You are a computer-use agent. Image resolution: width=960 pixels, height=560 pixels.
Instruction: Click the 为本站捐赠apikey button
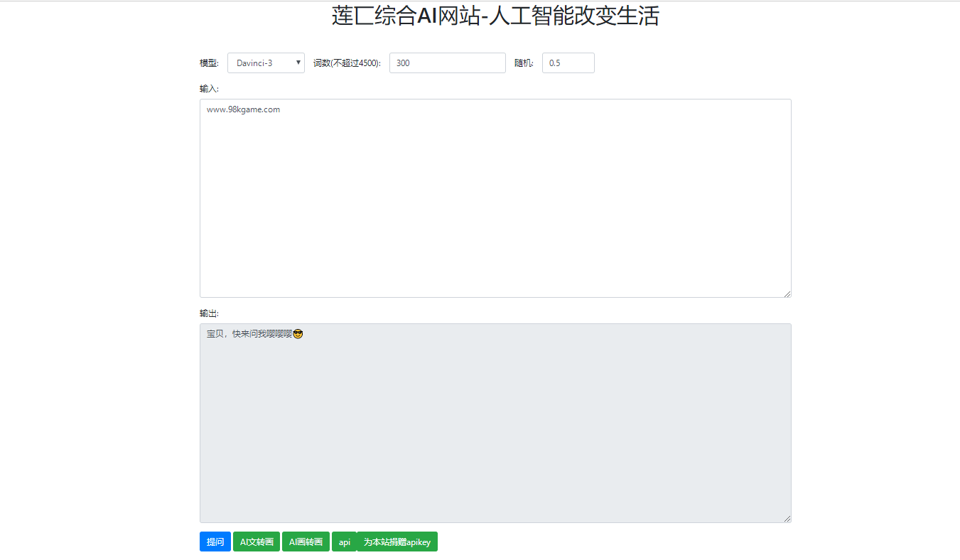pyautogui.click(x=397, y=542)
